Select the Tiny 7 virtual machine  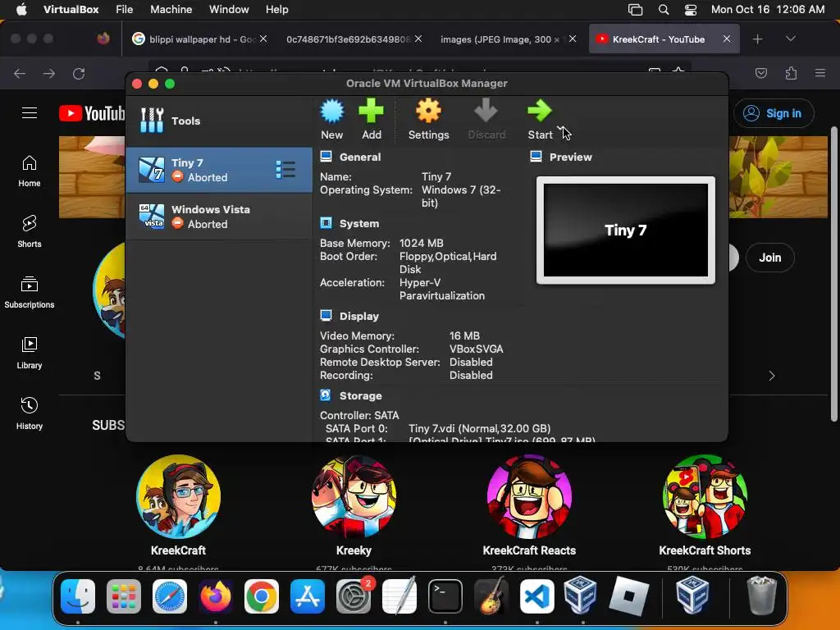[x=219, y=170]
